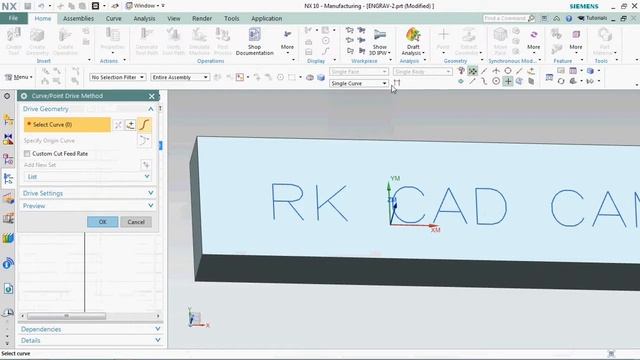Screen dimensions: 640x360
Task: Open the Assembly Navigator sidebar icon
Action: pyautogui.click(x=8, y=119)
